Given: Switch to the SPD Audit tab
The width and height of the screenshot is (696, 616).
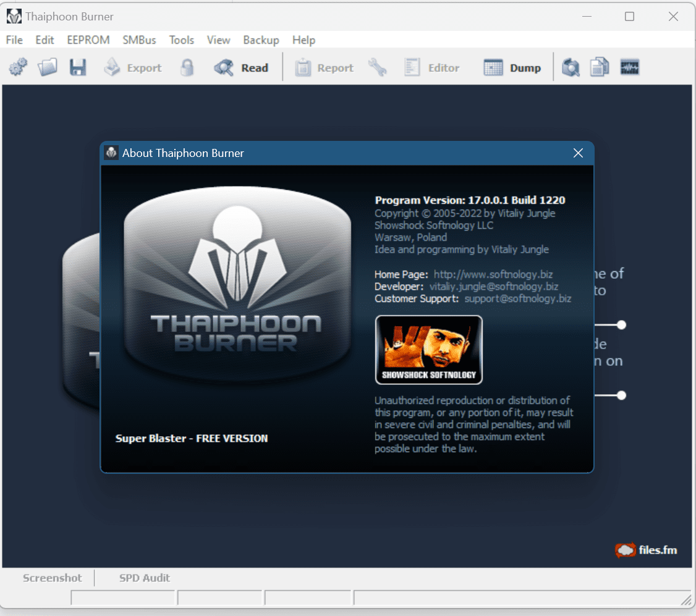Looking at the screenshot, I should pyautogui.click(x=144, y=578).
